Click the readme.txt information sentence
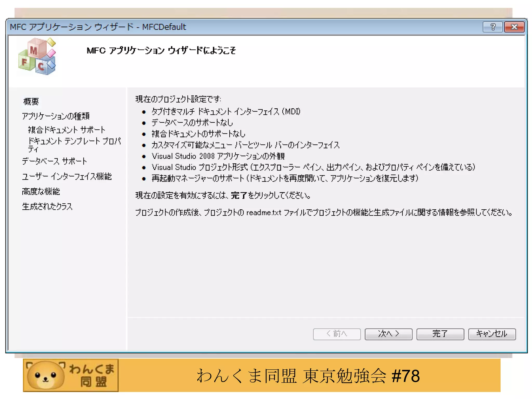The width and height of the screenshot is (532, 399). (x=324, y=212)
